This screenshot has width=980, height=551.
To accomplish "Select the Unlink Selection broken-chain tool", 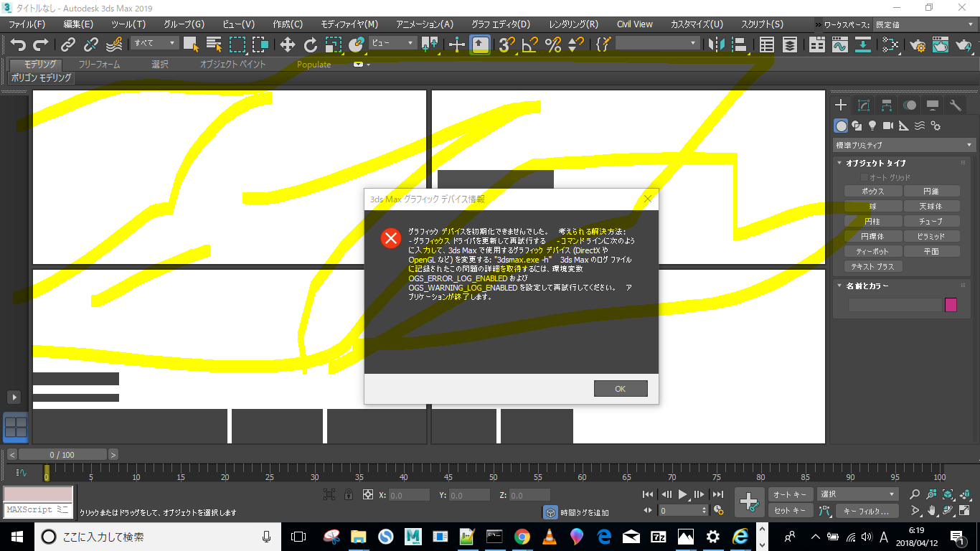I will [x=91, y=44].
